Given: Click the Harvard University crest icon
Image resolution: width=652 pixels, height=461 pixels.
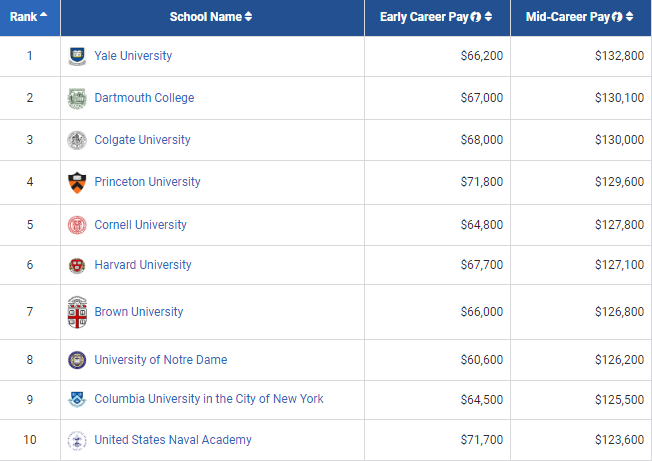Looking at the screenshot, I should click(x=77, y=265).
